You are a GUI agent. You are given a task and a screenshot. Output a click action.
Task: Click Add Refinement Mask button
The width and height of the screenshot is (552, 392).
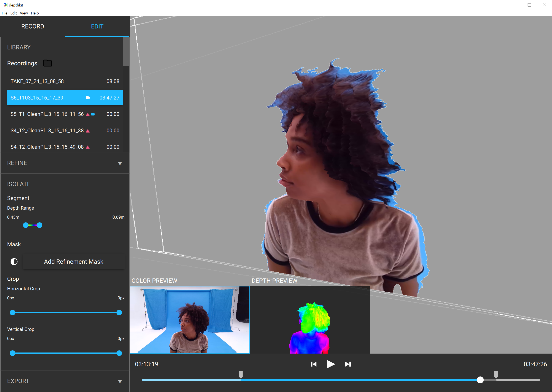tap(73, 262)
